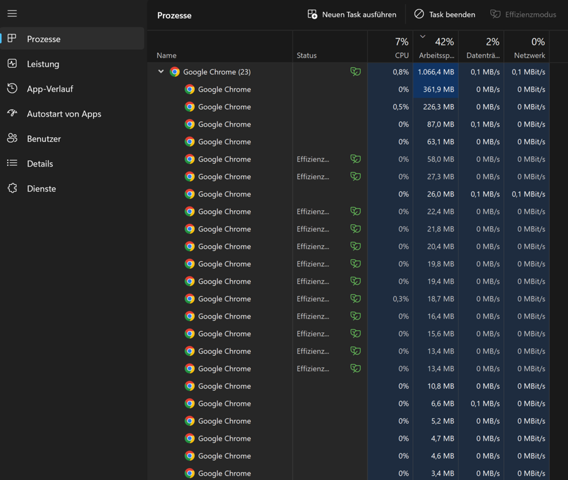Open the hamburger navigation menu

(x=12, y=14)
